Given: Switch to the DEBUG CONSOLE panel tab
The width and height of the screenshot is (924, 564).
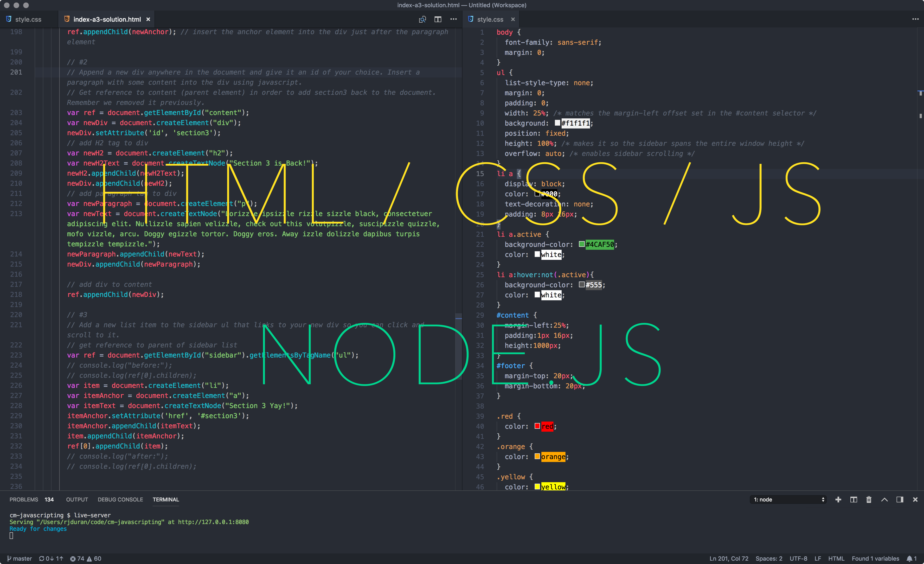Looking at the screenshot, I should pyautogui.click(x=120, y=500).
